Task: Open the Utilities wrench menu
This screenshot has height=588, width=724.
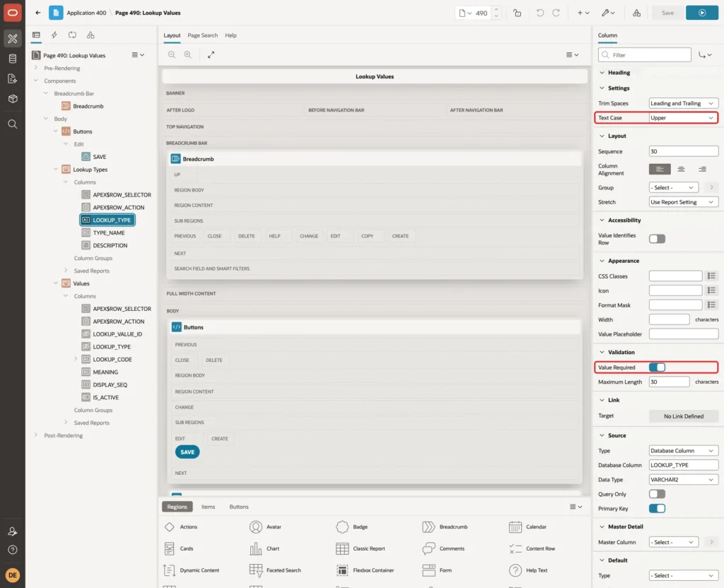Action: [x=608, y=13]
